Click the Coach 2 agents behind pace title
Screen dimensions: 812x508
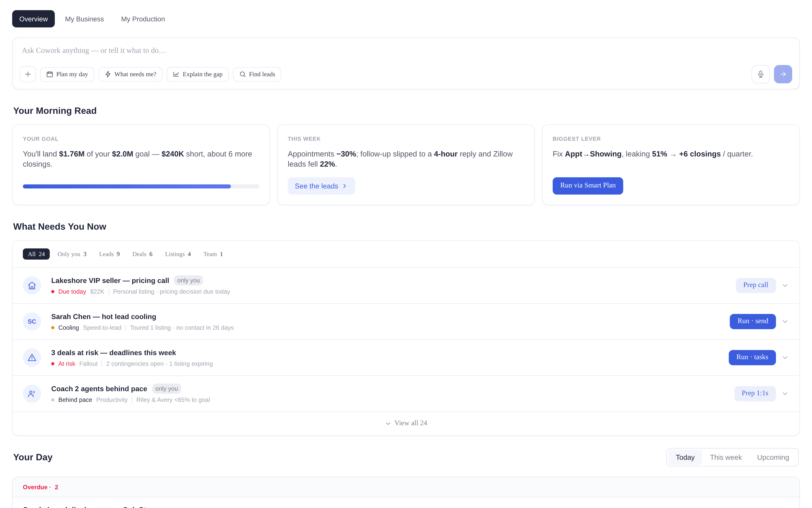[x=99, y=389]
